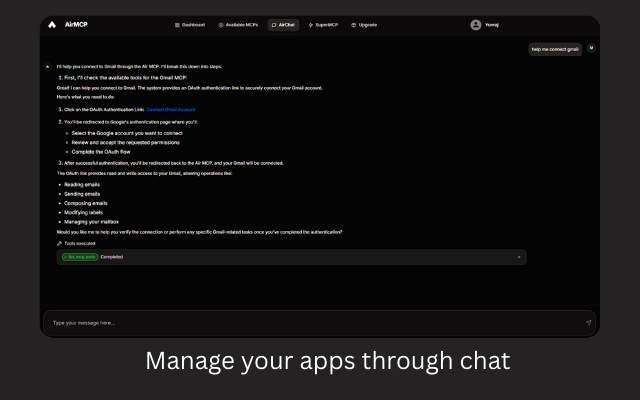Click the user profile avatar icon
Viewport: 640px width, 400px height.
click(x=476, y=25)
